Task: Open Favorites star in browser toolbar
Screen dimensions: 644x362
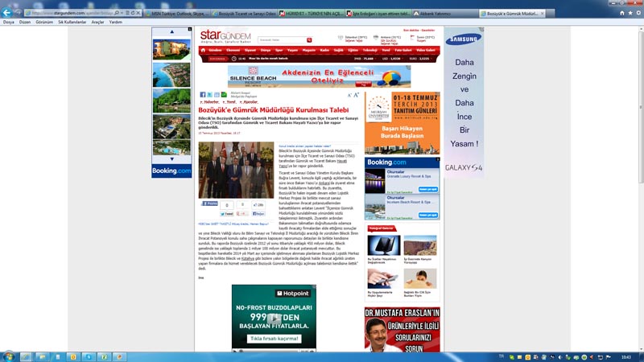Action: click(630, 13)
